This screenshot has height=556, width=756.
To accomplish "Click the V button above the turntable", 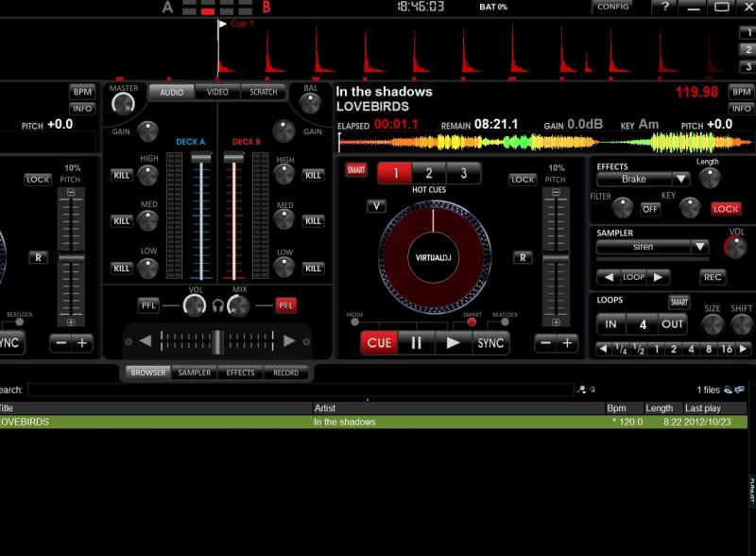I will point(376,205).
